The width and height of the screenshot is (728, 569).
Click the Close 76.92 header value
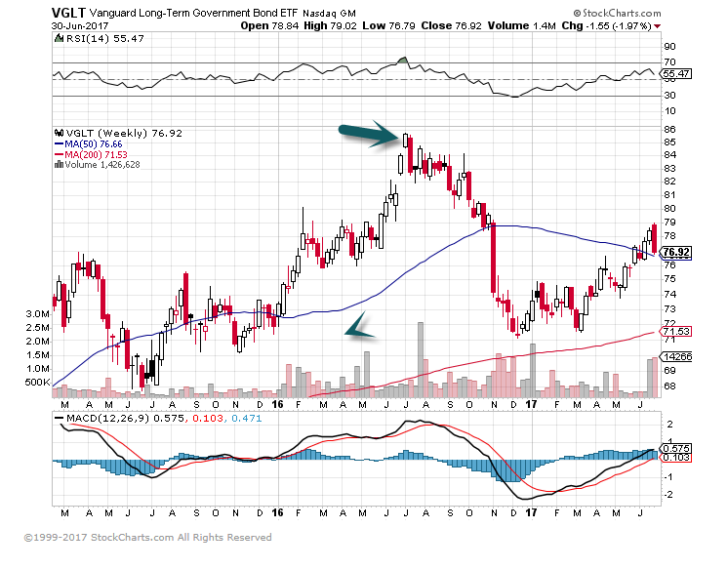pos(451,26)
